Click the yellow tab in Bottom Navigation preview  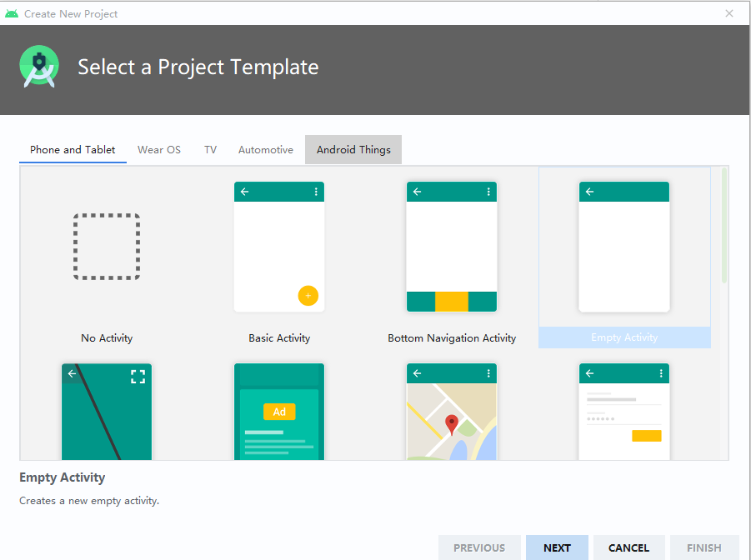[x=452, y=302]
